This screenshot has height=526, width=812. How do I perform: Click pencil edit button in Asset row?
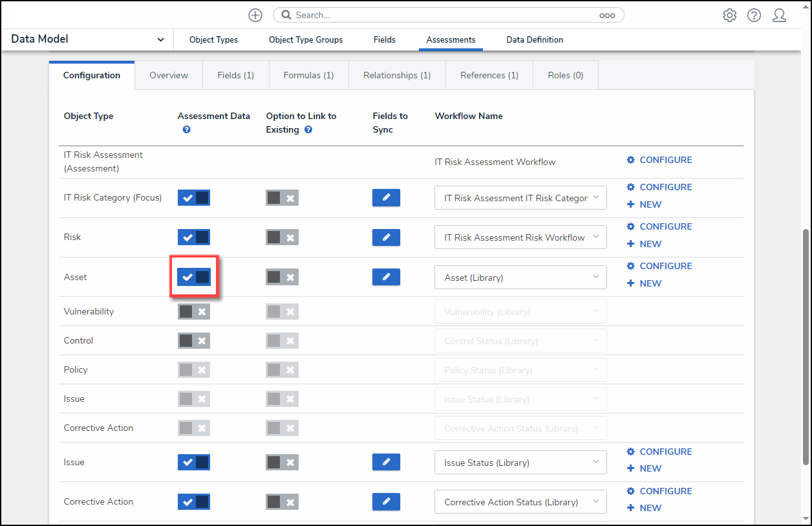386,277
